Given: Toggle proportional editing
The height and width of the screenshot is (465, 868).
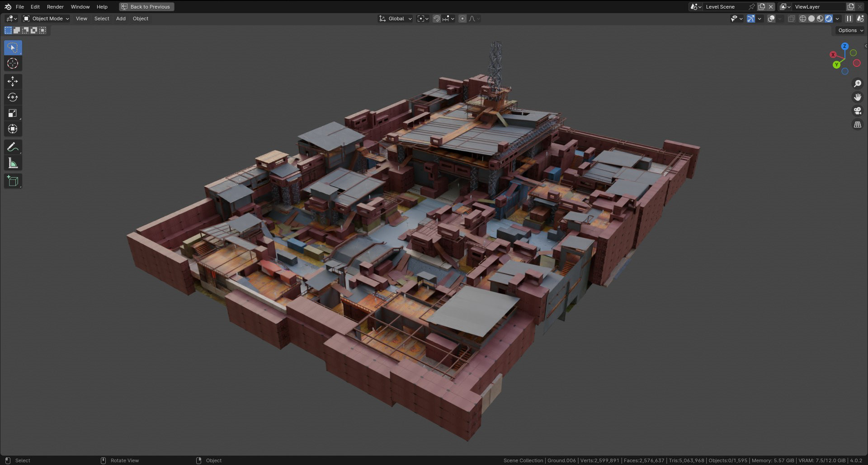Looking at the screenshot, I should pyautogui.click(x=462, y=19).
